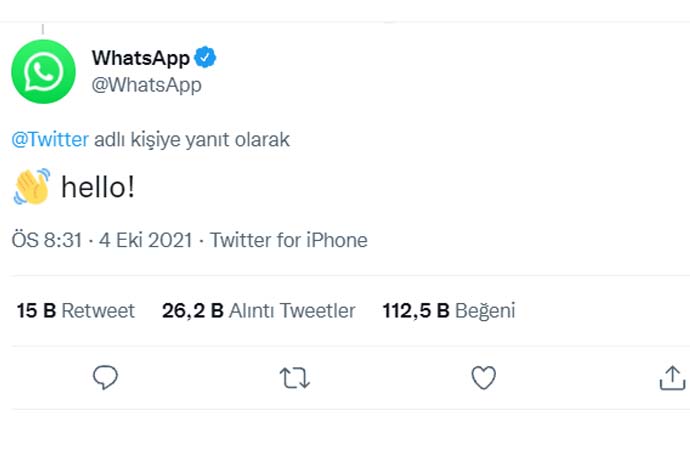Click the '15 B' retweet number
Image resolution: width=690 pixels, height=450 pixels.
tap(37, 311)
